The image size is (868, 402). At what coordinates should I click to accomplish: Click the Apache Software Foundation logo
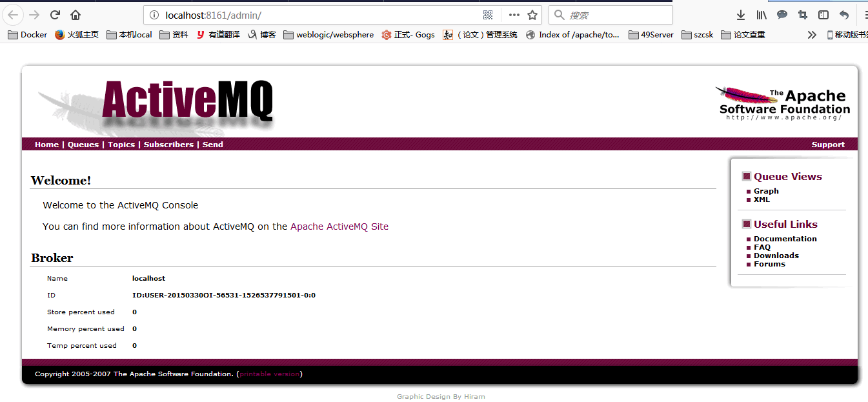pos(783,103)
